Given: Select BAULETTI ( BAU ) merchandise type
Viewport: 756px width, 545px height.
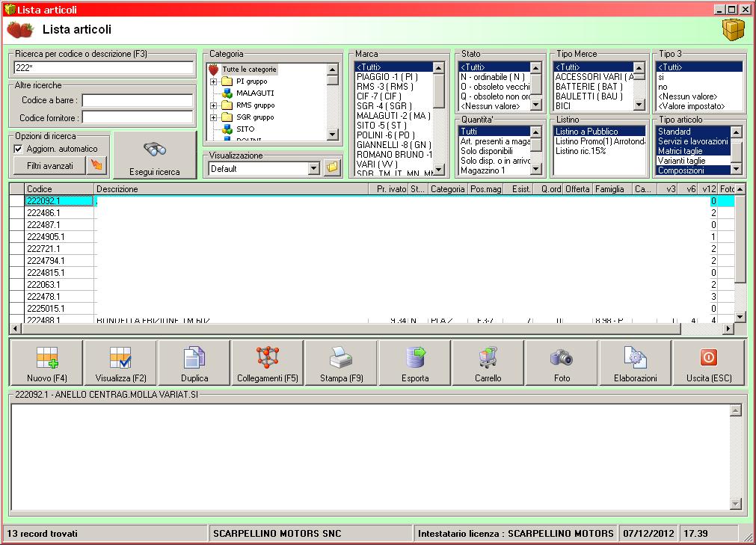Looking at the screenshot, I should [x=594, y=96].
